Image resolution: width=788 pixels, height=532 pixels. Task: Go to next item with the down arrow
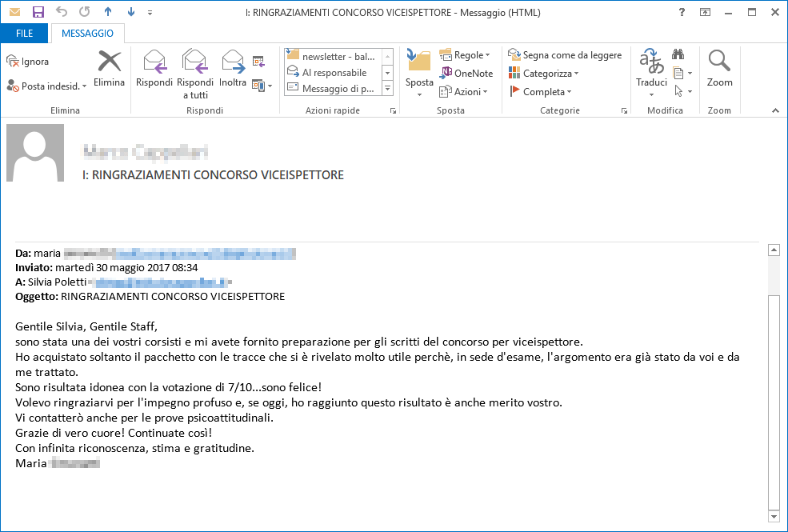pos(131,12)
